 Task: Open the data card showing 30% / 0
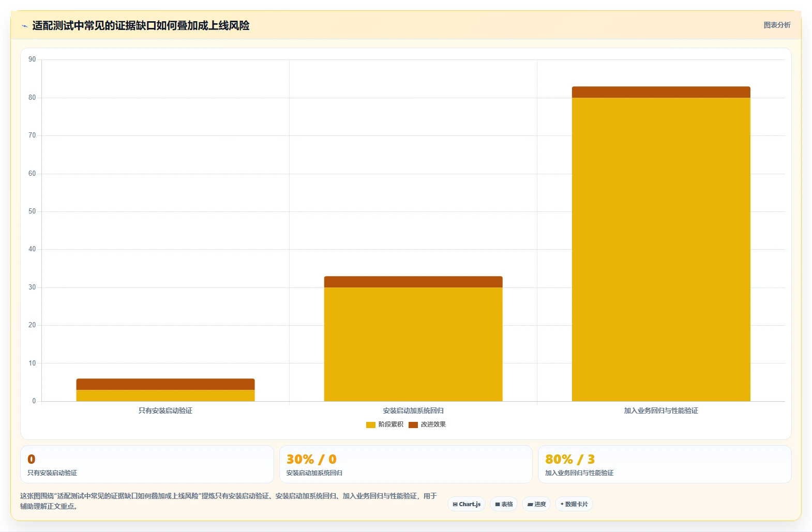click(406, 464)
